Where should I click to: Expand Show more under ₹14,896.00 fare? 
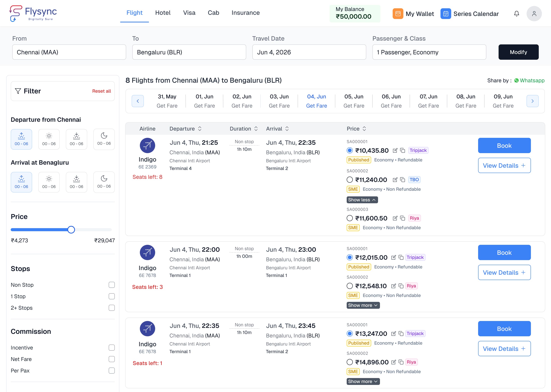click(x=363, y=381)
